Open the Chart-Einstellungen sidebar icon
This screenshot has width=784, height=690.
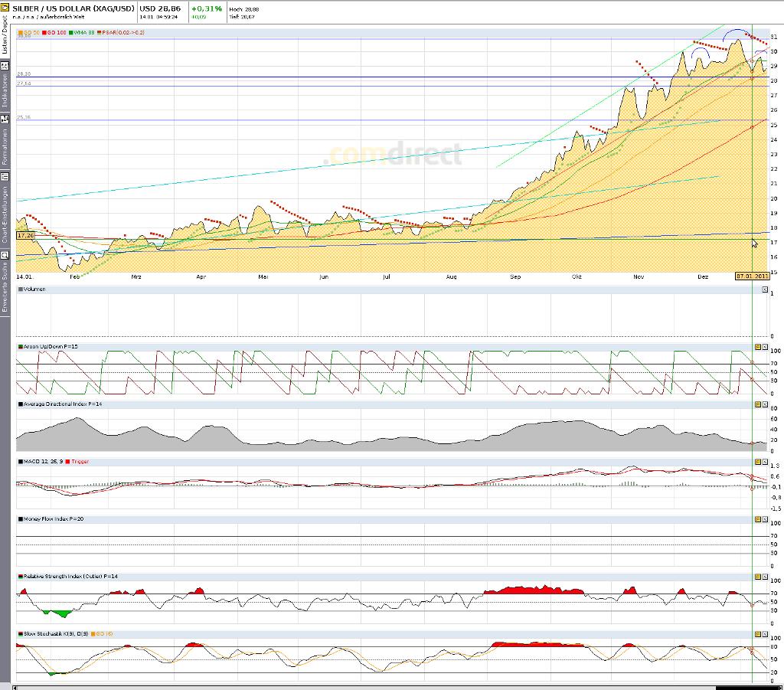pos(5,176)
